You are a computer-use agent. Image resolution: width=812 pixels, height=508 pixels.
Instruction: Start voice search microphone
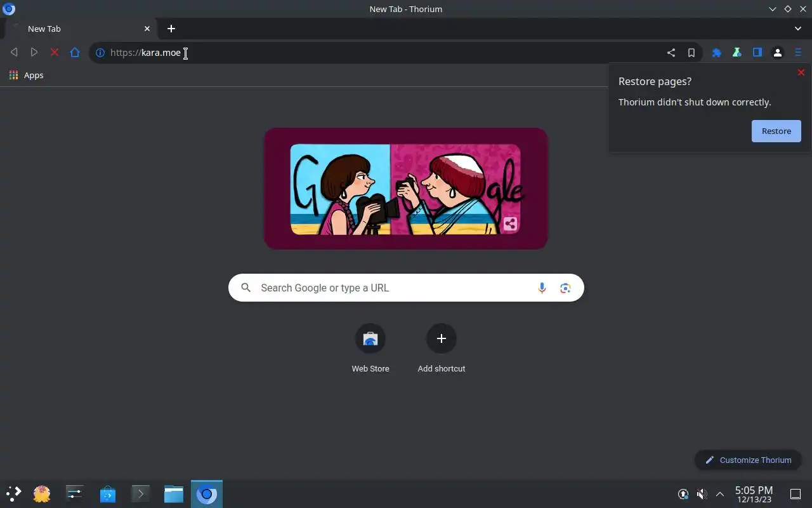[x=542, y=288]
